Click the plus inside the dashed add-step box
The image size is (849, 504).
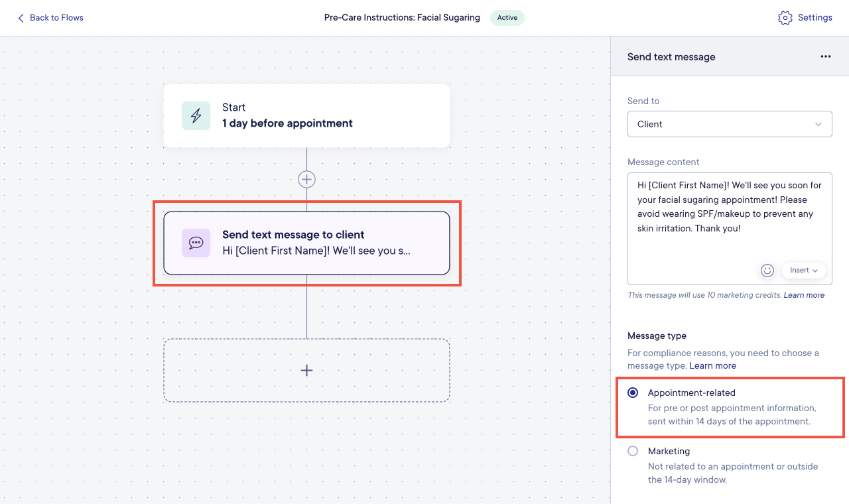(306, 370)
